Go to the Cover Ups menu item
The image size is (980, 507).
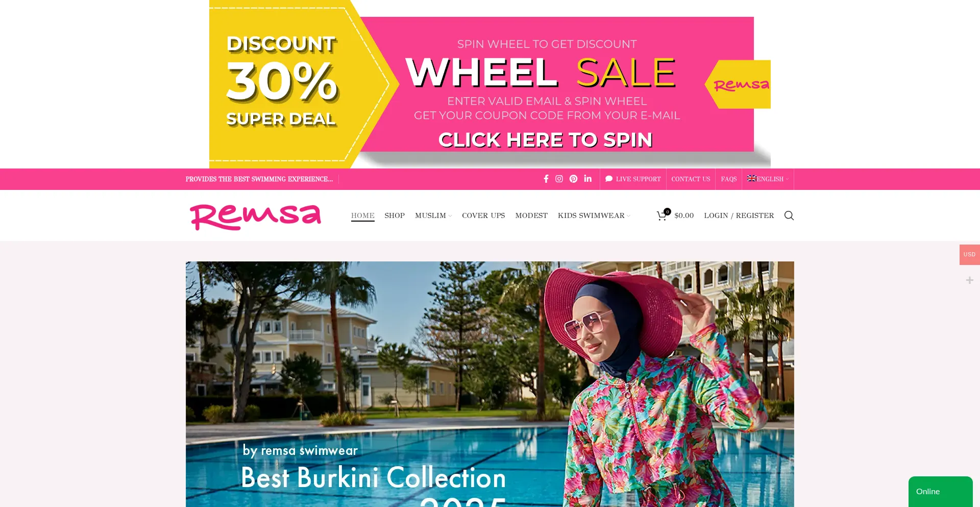tap(483, 215)
